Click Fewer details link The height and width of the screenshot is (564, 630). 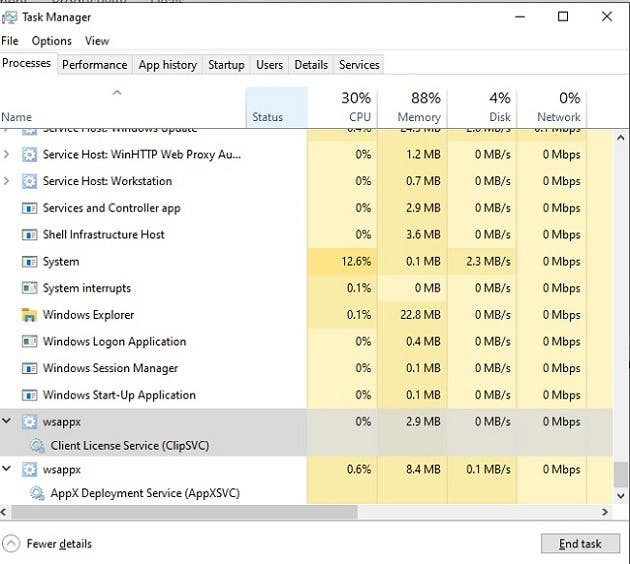59,544
